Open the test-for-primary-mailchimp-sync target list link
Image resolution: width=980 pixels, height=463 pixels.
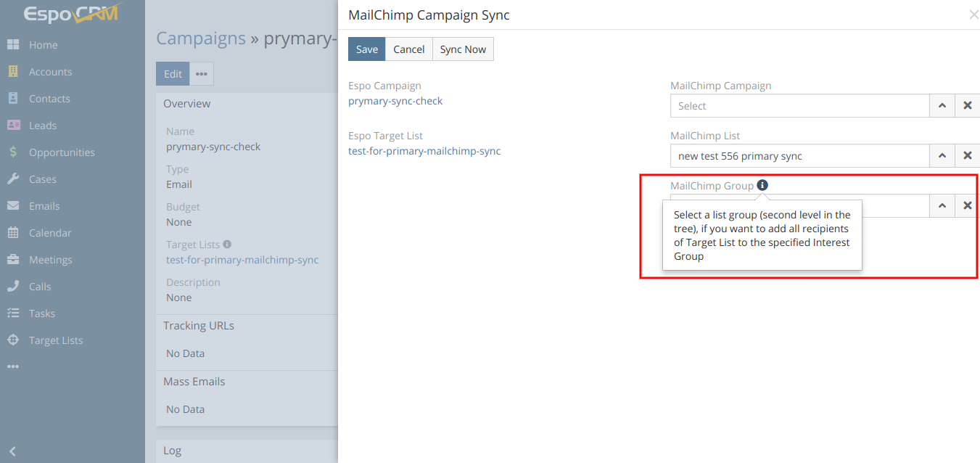click(x=424, y=151)
